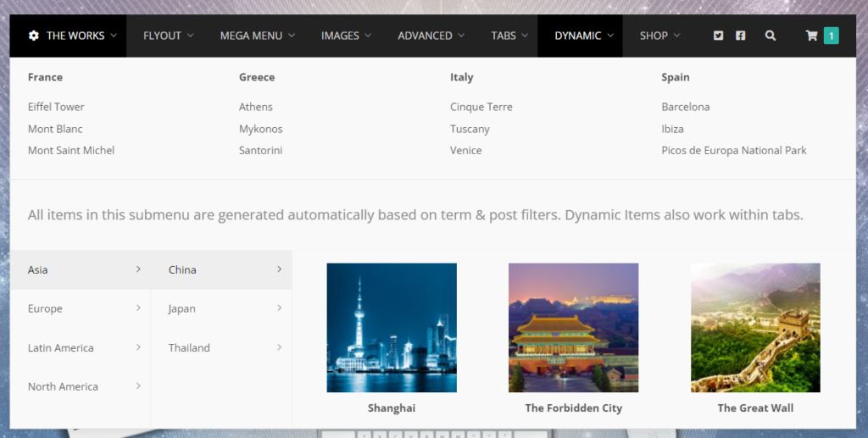
Task: Open the Spain heading link
Action: pos(676,77)
